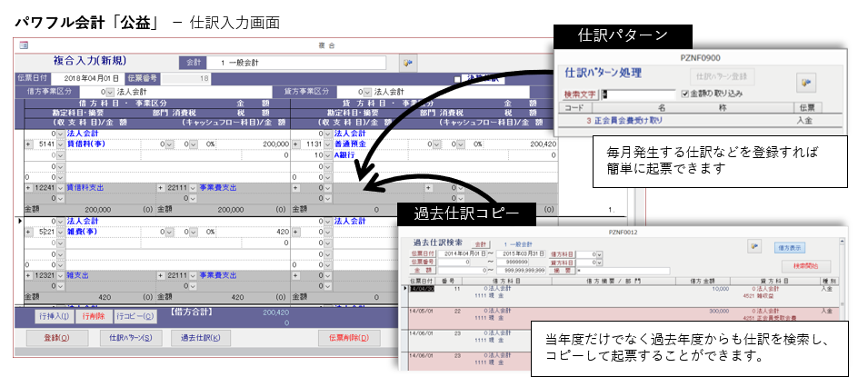
Task: Click the 雑支出 entry
Action: tap(78, 275)
